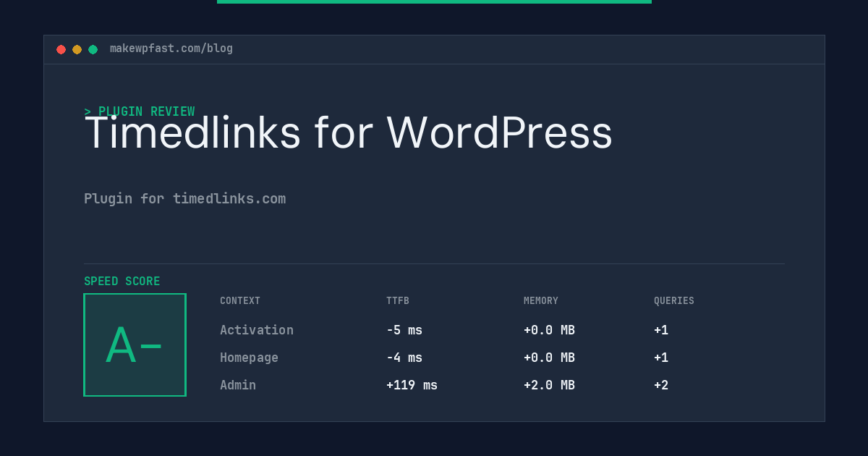
Task: Click Activation queries value +1
Action: point(661,330)
